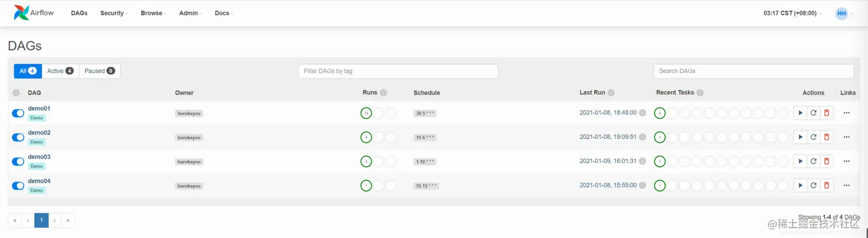Image resolution: width=868 pixels, height=238 pixels.
Task: Show Active DAGs filter tab
Action: click(x=60, y=71)
